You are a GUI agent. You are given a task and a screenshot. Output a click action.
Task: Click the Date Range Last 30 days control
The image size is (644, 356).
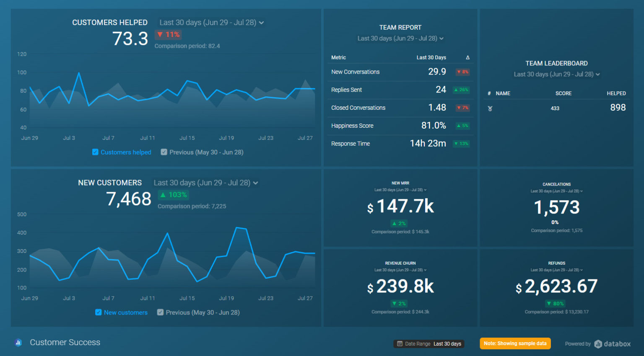[x=428, y=343]
